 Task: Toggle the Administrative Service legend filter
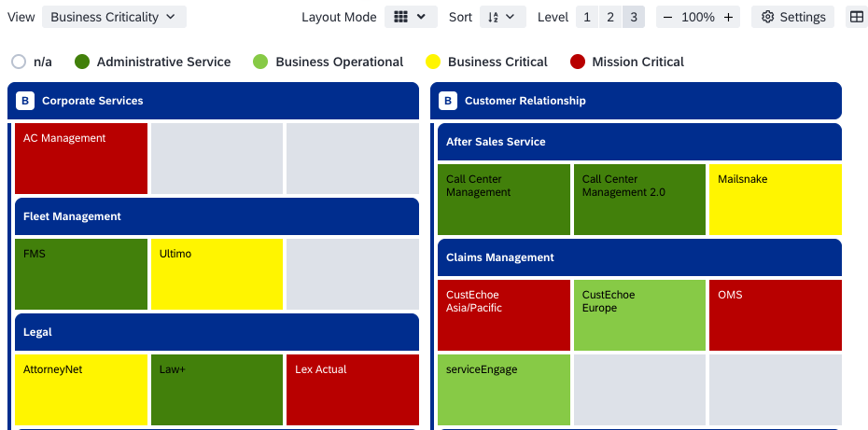point(82,62)
